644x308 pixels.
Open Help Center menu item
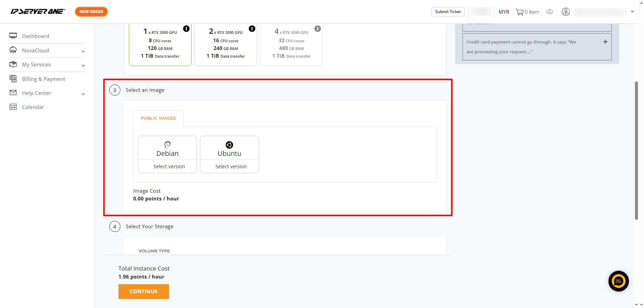tap(37, 93)
